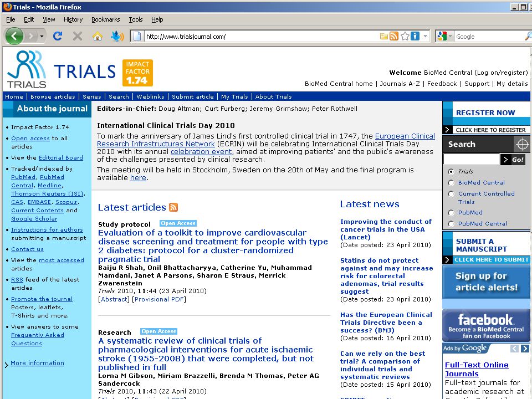532x399 pixels.
Task: Bookmark this page with the star icon
Action: pos(405,36)
